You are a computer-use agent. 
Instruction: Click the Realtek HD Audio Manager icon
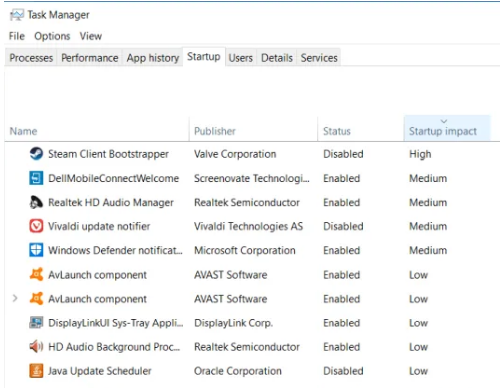tap(36, 202)
